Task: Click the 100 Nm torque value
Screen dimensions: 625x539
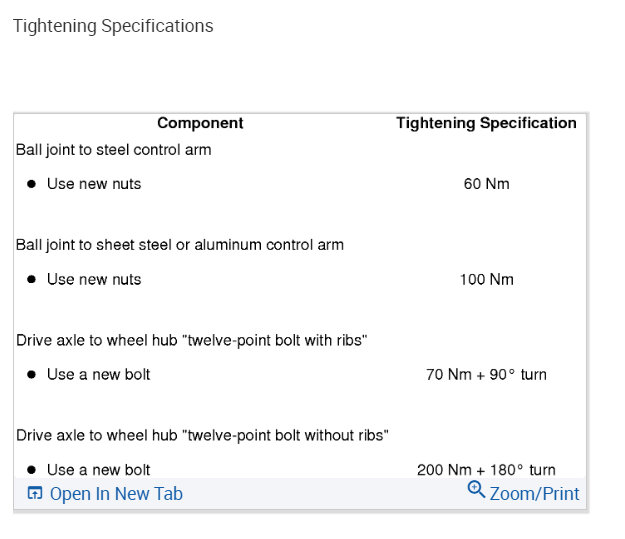Action: click(x=486, y=279)
